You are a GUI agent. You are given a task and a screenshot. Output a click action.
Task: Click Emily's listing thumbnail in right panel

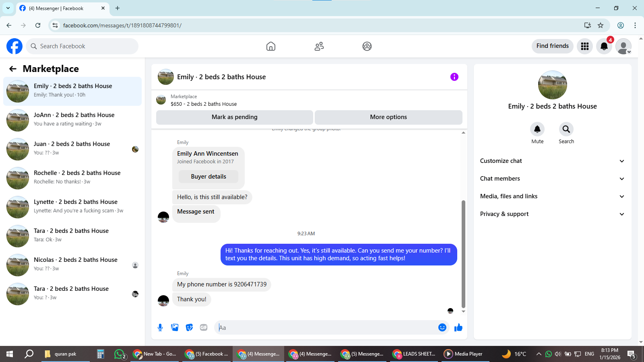point(553,85)
